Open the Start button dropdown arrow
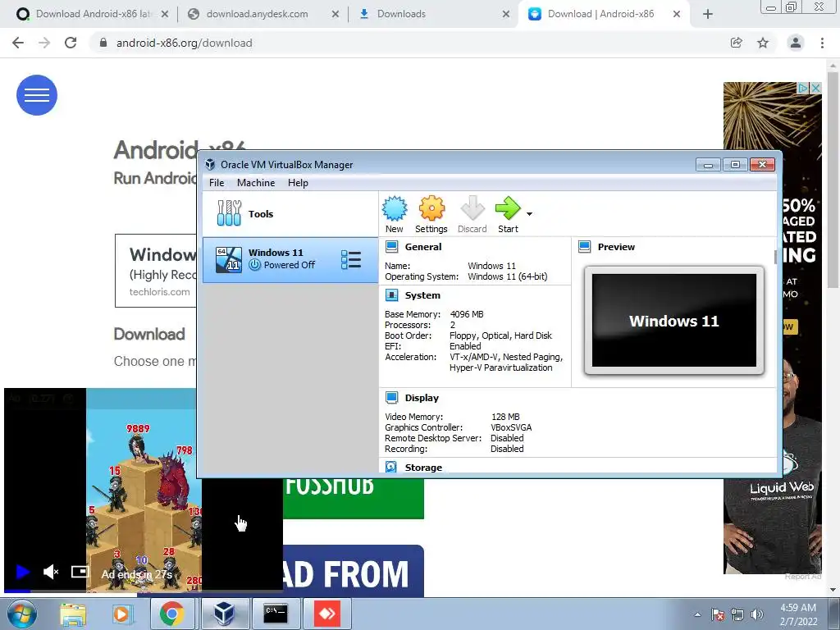This screenshot has height=630, width=840. point(529,214)
